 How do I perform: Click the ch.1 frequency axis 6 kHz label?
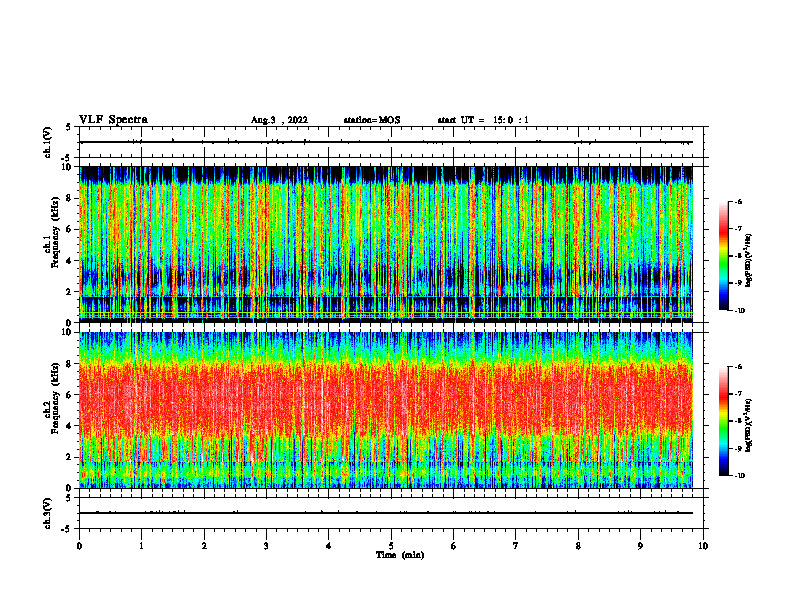(69, 229)
